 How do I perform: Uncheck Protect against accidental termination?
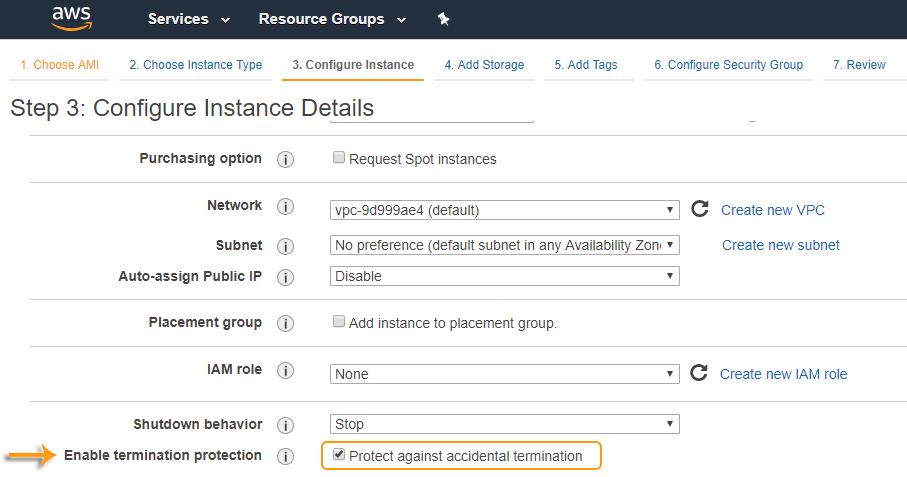pos(339,455)
